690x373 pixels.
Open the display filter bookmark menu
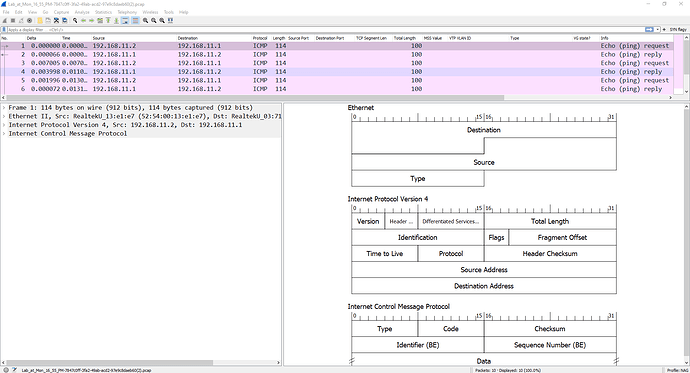(x=4, y=29)
